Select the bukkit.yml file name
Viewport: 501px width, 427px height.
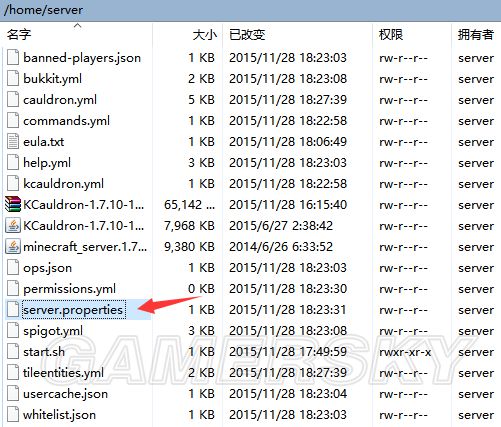coord(52,79)
